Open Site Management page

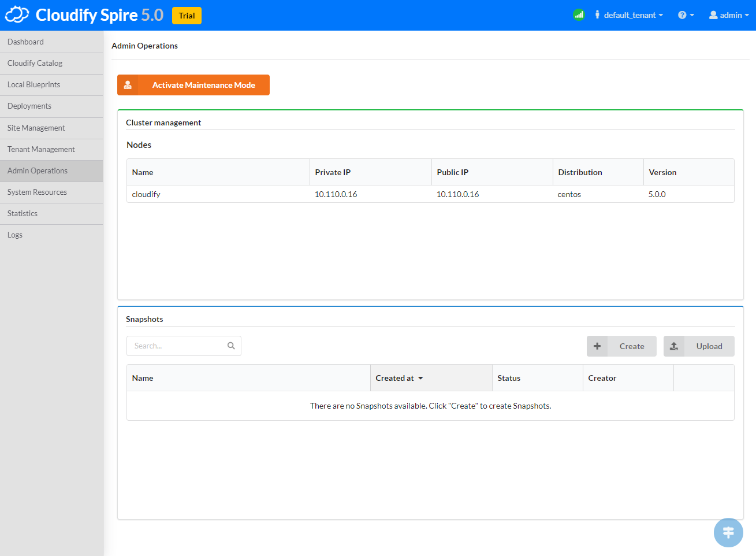coord(51,128)
